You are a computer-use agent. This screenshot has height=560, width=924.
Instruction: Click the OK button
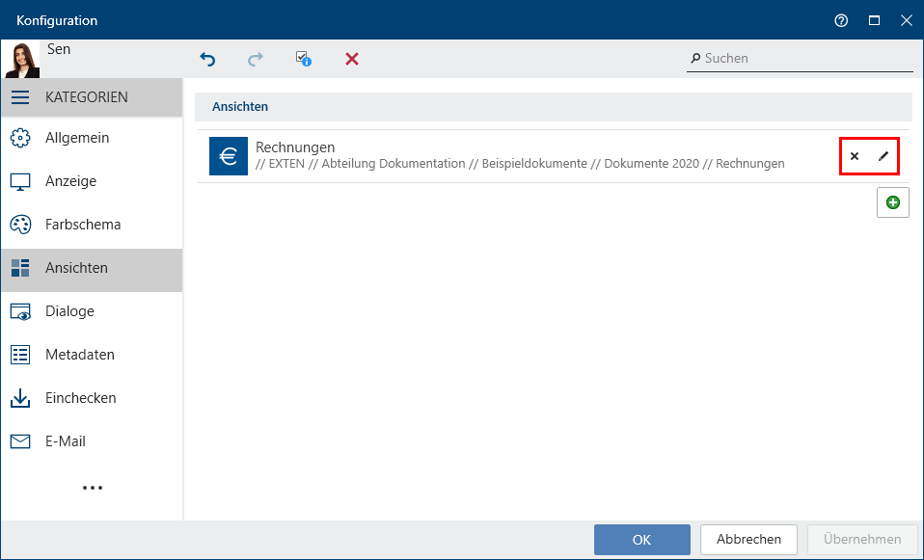[641, 540]
